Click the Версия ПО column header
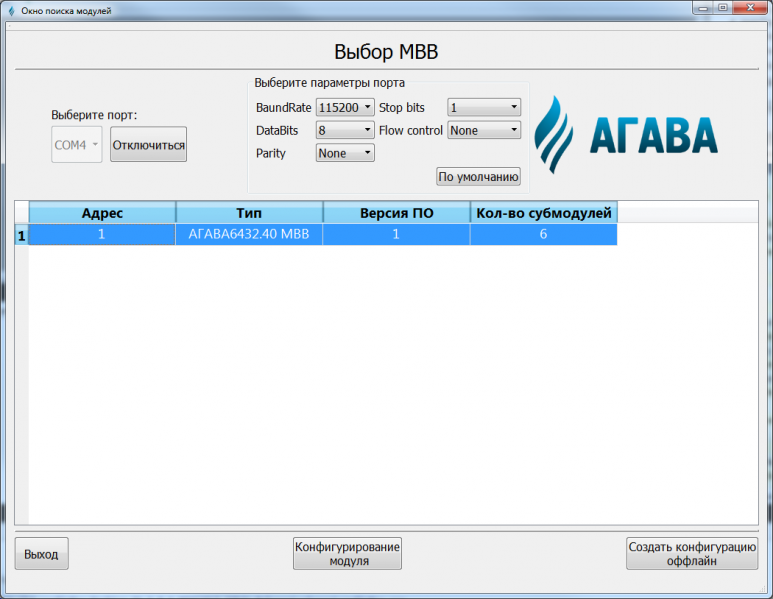This screenshot has width=773, height=599. [x=396, y=213]
